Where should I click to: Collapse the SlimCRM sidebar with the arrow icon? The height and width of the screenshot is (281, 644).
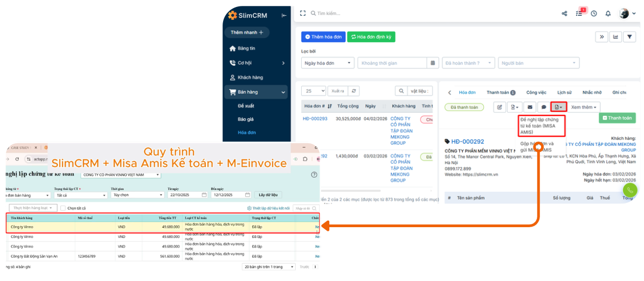(x=284, y=16)
